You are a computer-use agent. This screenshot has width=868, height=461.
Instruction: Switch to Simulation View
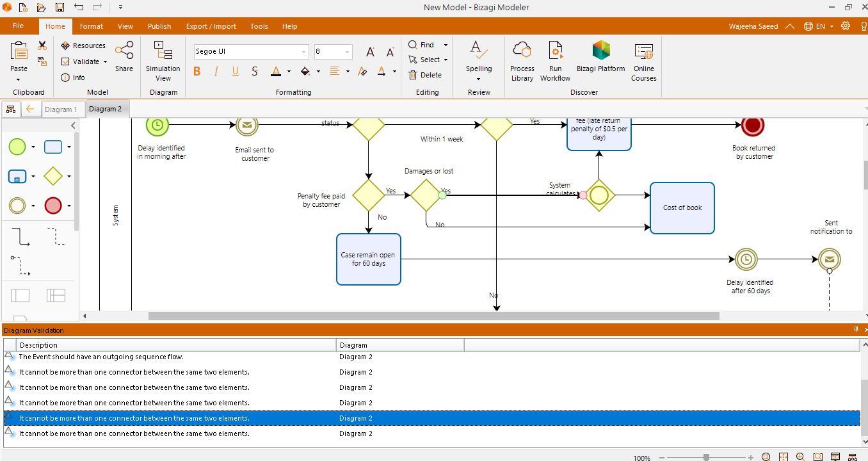point(163,61)
